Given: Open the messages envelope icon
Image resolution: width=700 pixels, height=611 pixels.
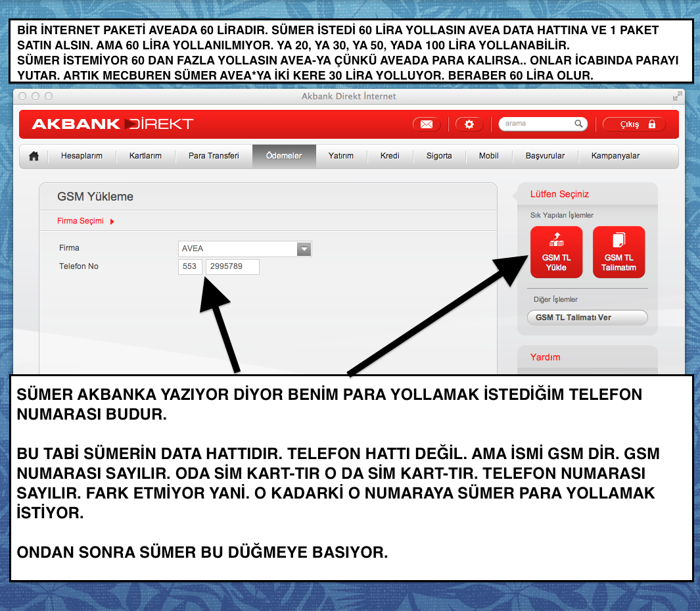Looking at the screenshot, I should [427, 124].
